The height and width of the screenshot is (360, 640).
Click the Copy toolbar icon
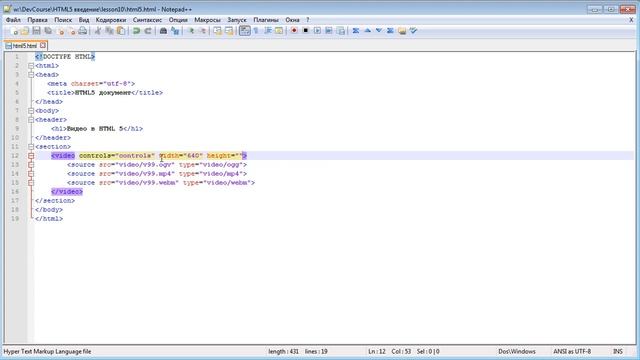click(x=109, y=31)
